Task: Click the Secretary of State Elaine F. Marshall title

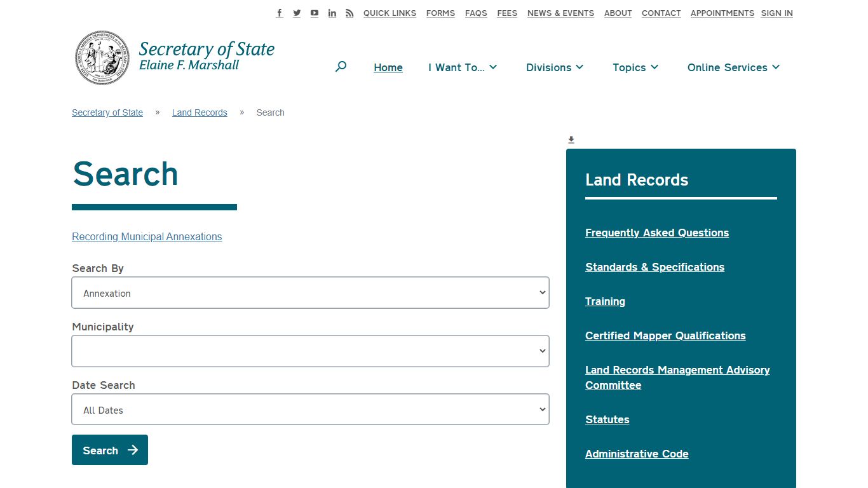Action: tap(207, 56)
